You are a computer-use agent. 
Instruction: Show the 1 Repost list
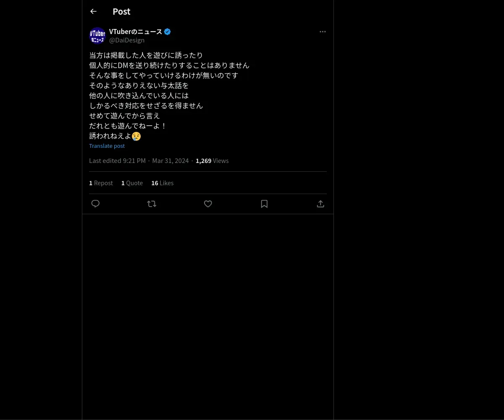tap(101, 183)
